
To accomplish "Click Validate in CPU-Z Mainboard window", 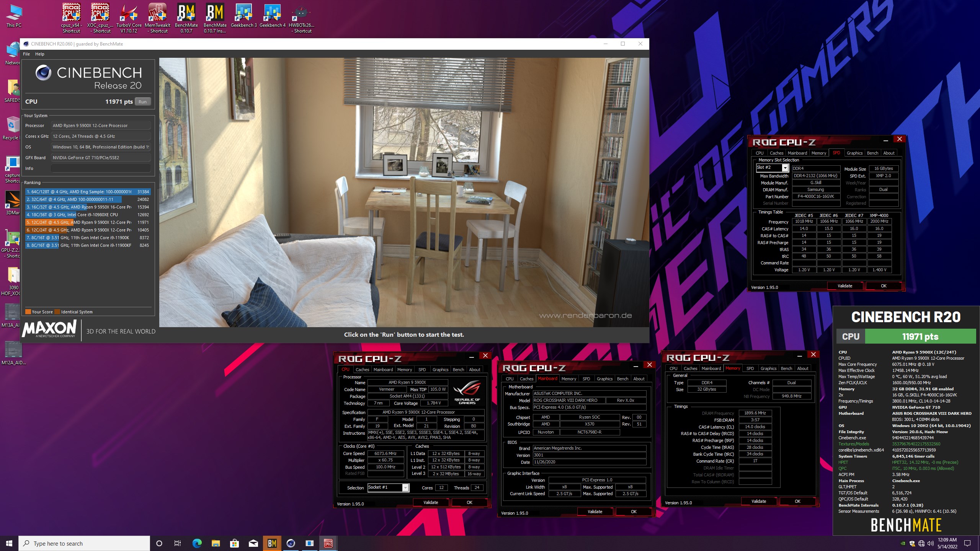I will (595, 512).
